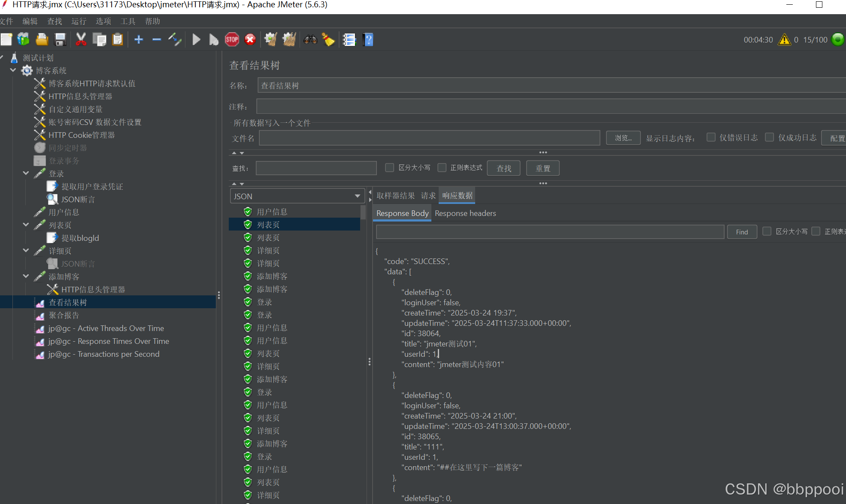Toggle 区分大小写 checkbox next to 查找 field
The width and height of the screenshot is (846, 504).
pos(390,167)
